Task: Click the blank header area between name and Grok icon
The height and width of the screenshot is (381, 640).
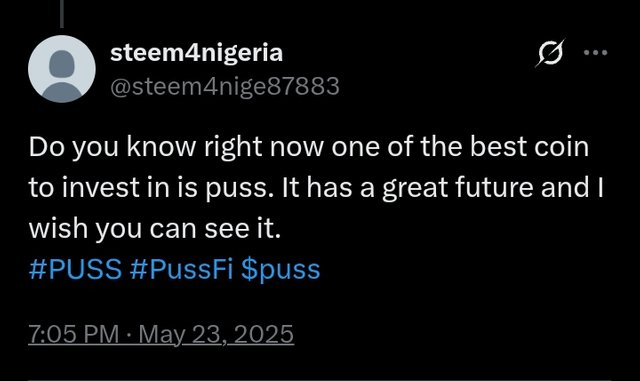Action: coord(408,53)
